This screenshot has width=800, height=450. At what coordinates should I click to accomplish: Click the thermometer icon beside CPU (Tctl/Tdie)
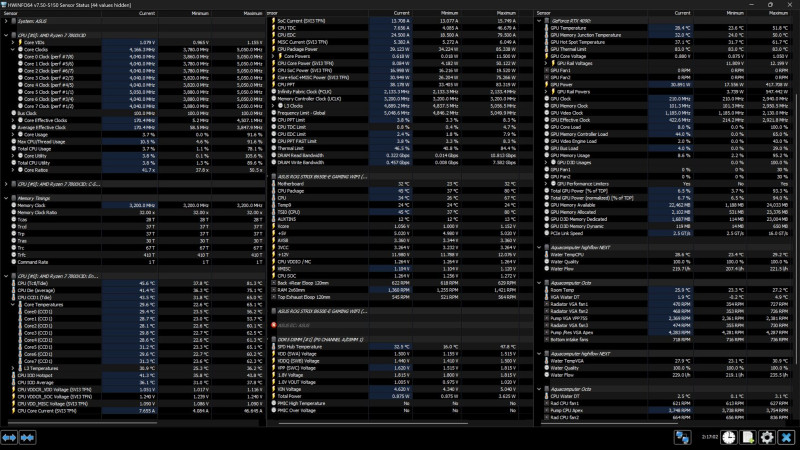tap(14, 283)
